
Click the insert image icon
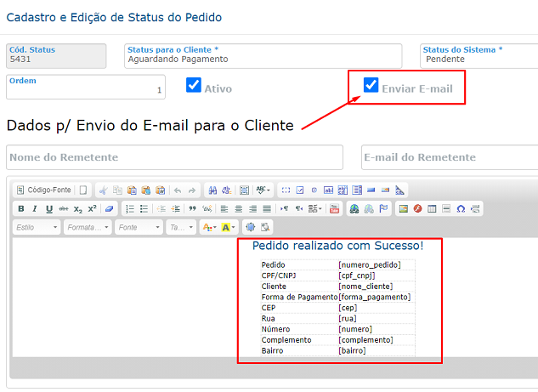pyautogui.click(x=404, y=208)
